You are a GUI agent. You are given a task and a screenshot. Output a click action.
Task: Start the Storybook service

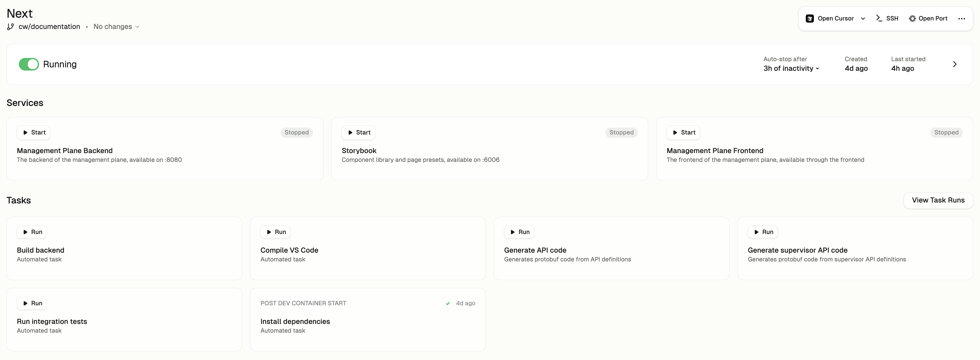358,132
